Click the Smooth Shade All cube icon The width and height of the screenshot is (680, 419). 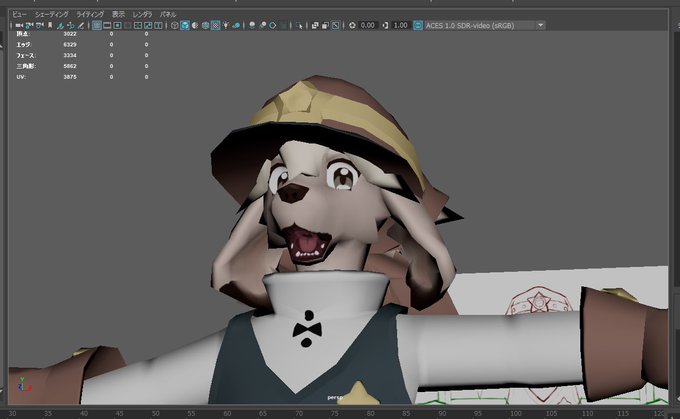coord(185,26)
